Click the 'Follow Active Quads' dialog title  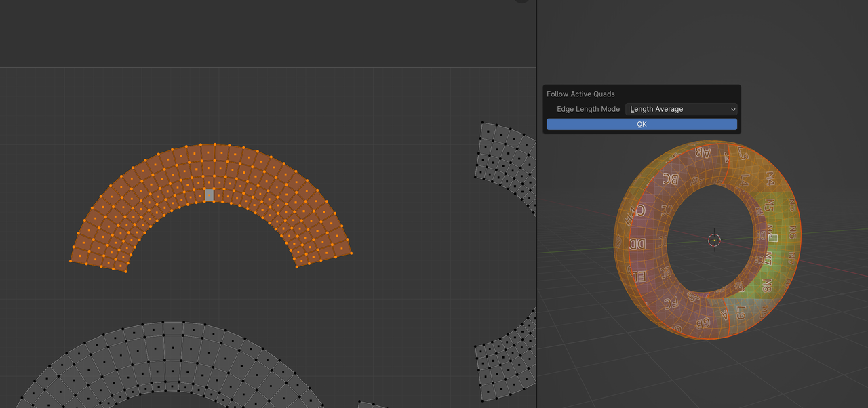[x=580, y=94]
